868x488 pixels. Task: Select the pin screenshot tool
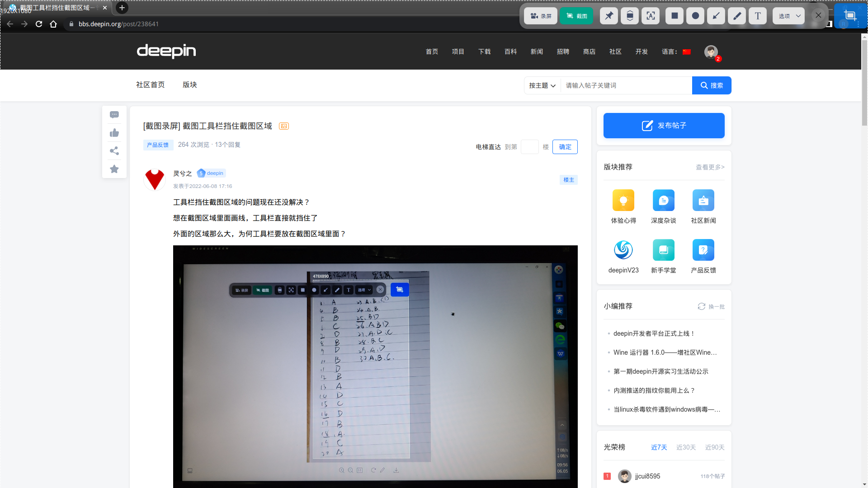(609, 16)
